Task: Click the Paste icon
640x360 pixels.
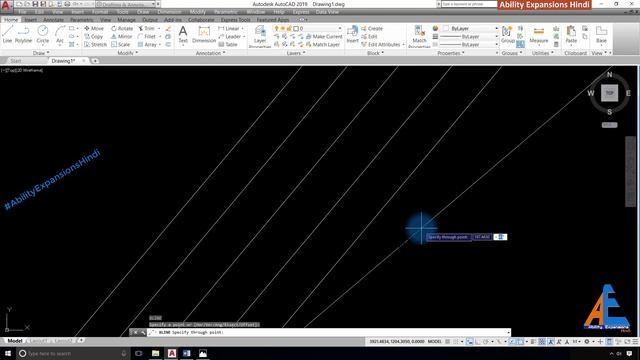Action: point(571,34)
